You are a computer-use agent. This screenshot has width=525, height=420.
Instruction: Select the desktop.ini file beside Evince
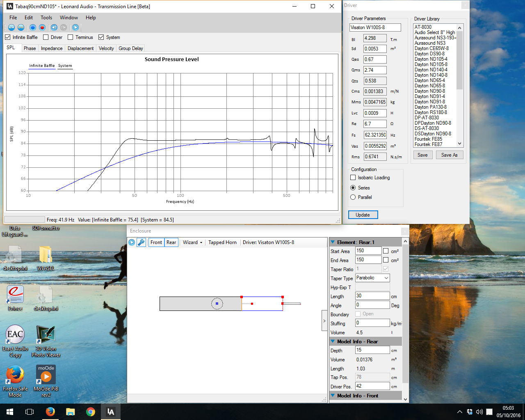pos(46,298)
